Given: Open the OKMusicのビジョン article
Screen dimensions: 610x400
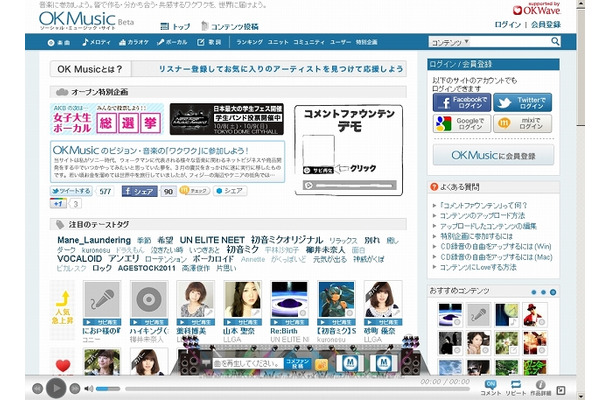Looking at the screenshot, I should coord(167,161).
